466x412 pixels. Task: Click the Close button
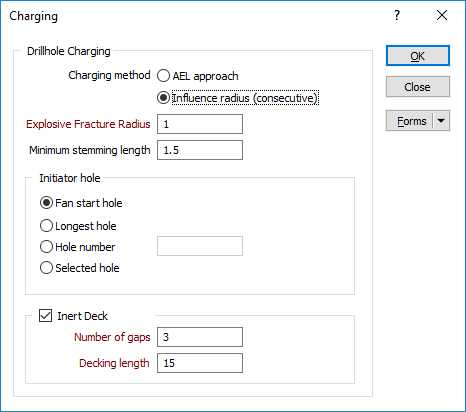[418, 87]
